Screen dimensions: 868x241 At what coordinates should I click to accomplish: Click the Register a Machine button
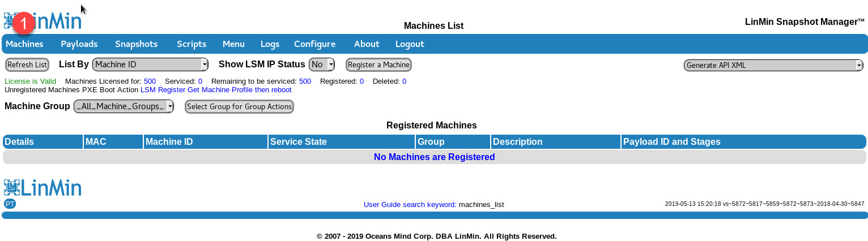point(378,64)
